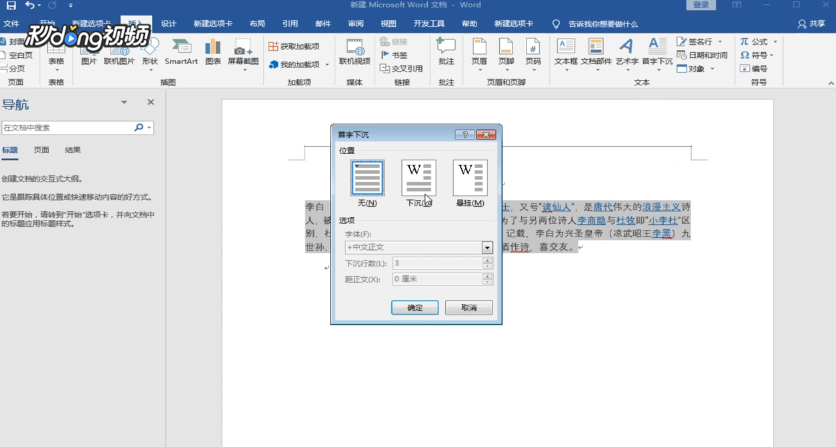Open the shapes (形状) gallery
The image size is (836, 447).
(150, 54)
